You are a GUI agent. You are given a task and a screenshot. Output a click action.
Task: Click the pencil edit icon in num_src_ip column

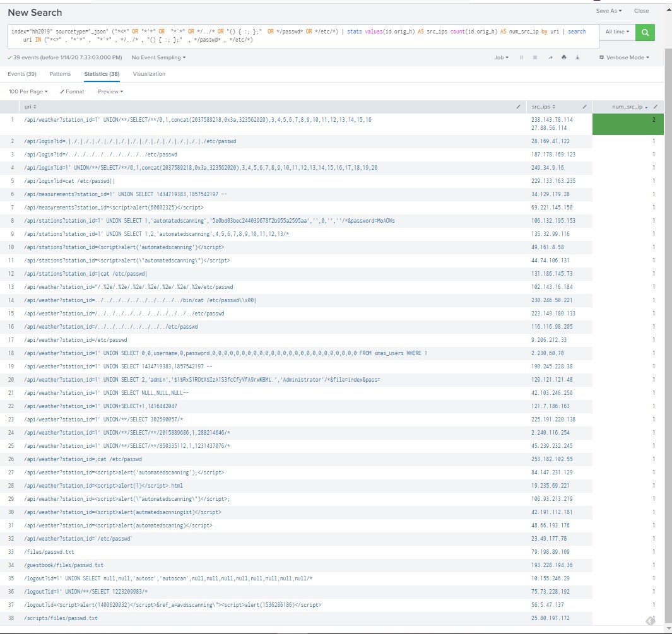(x=655, y=107)
